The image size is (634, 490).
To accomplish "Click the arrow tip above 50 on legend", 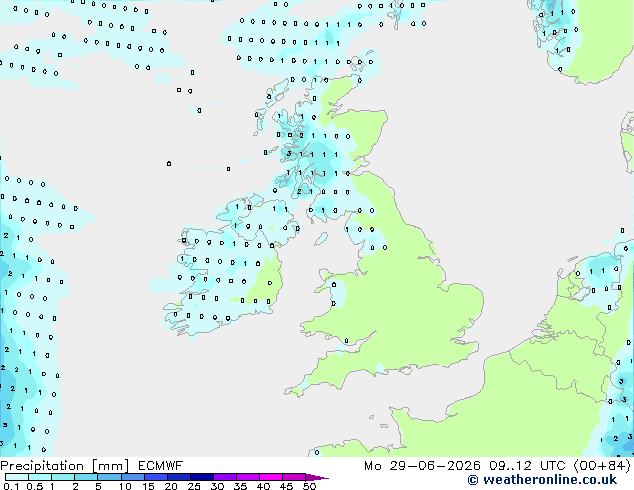I will 317,477.
